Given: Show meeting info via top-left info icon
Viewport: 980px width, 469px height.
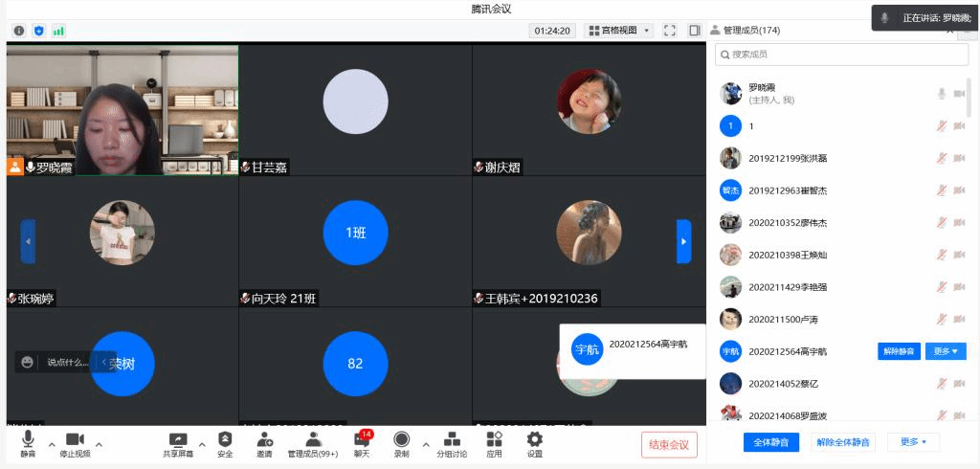Looking at the screenshot, I should pos(19,31).
